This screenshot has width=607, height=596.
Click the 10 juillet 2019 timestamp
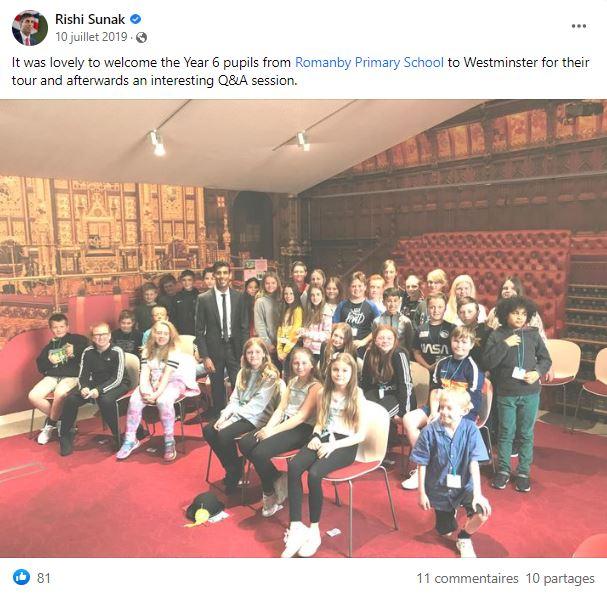click(91, 37)
